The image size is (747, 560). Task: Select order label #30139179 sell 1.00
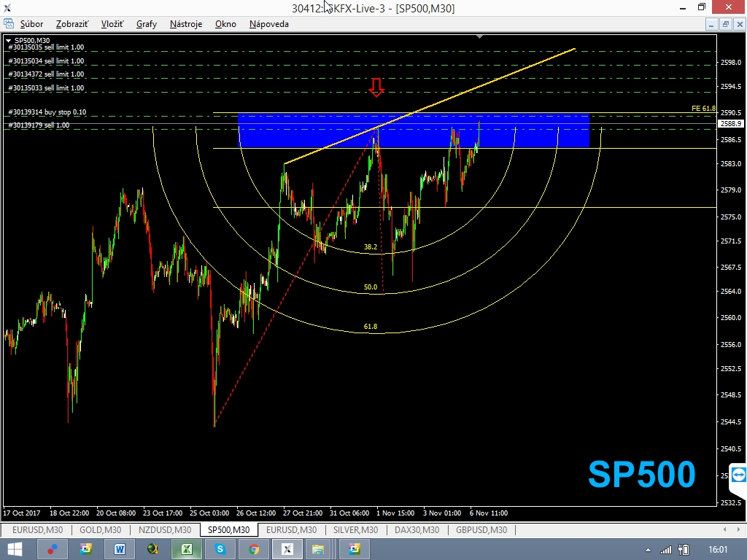[x=39, y=125]
